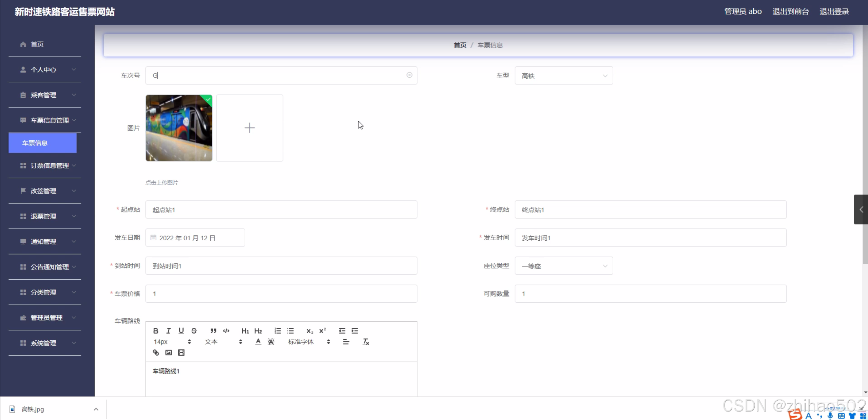The height and width of the screenshot is (420, 868).
Task: Toggle italic formatting in the editor
Action: click(168, 331)
